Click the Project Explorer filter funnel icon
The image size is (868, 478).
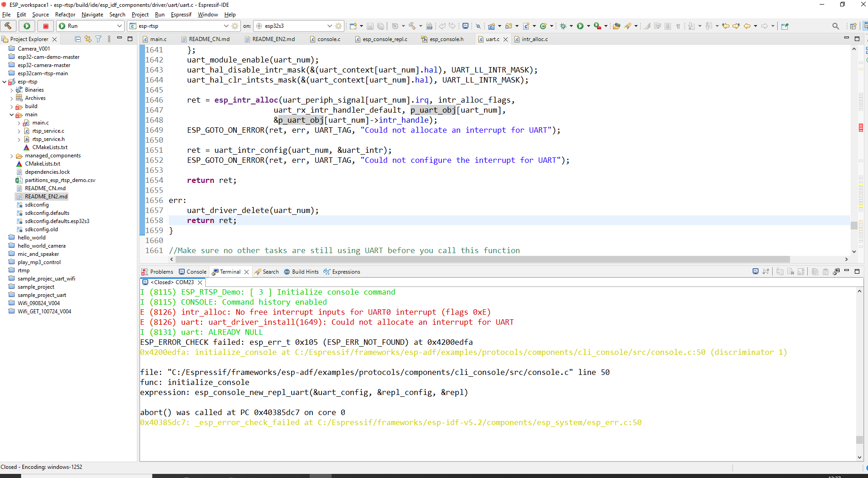tap(98, 39)
